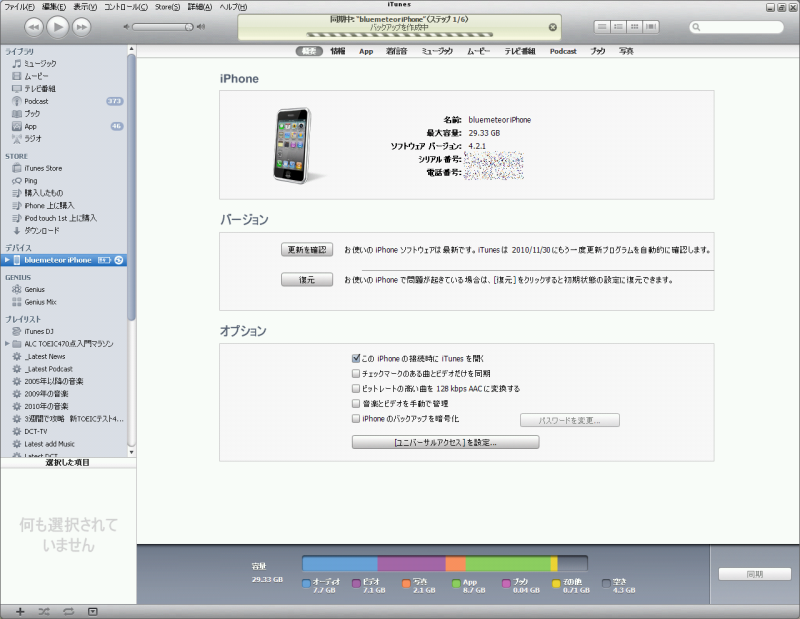
Task: Select the App tab
Action: (366, 51)
